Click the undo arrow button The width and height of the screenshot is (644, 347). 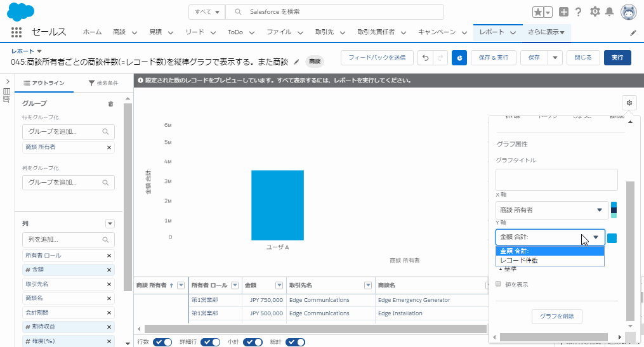coord(426,58)
